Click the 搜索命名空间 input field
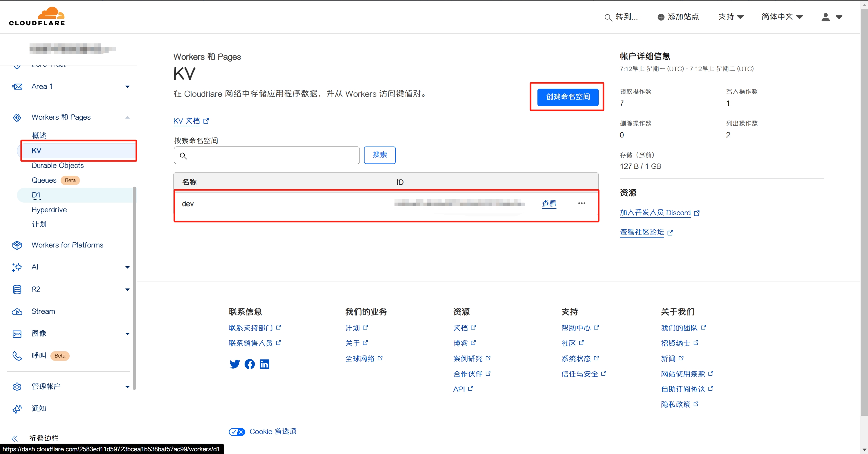Viewport: 868px width, 454px height. point(267,155)
